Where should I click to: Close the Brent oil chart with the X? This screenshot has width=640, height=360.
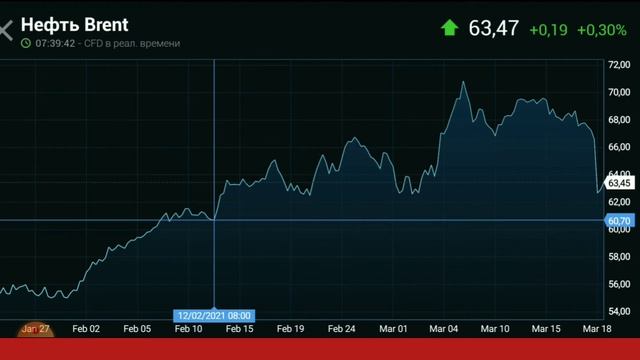tap(6, 31)
